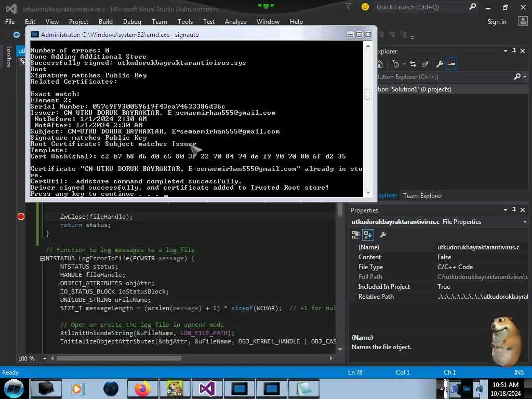Click the editor vertical scroll down arrow
This screenshot has height=399, width=532.
[340, 349]
